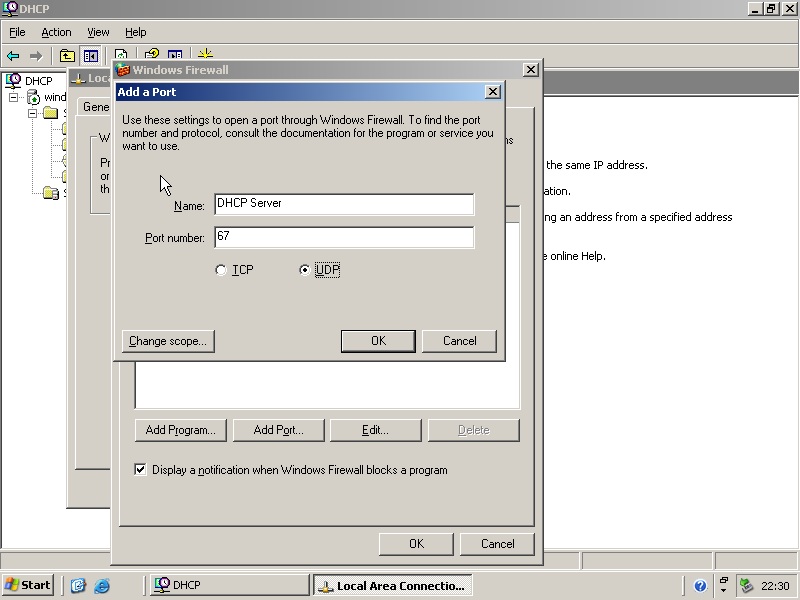Toggle the firewall block notification checkbox
Viewport: 800px width, 600px height.
141,469
